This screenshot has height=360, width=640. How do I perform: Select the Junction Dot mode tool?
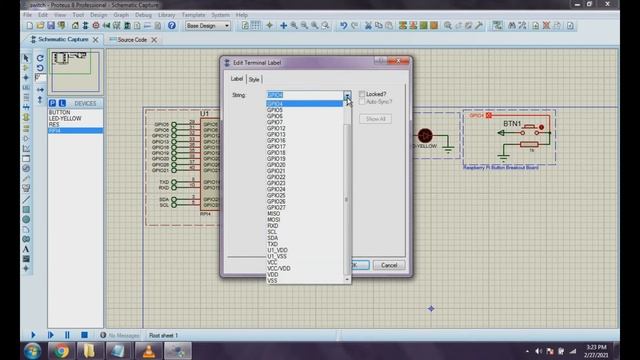coord(26,78)
